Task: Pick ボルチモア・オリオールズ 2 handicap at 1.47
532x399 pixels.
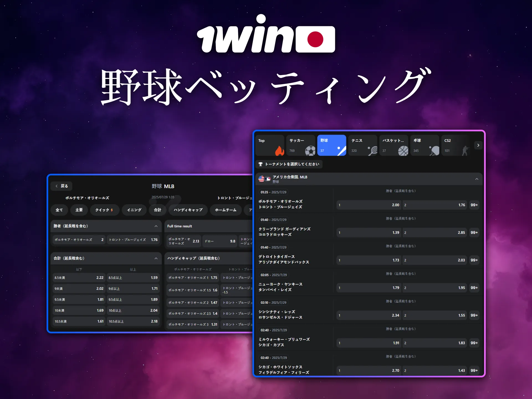Action: 193,303
